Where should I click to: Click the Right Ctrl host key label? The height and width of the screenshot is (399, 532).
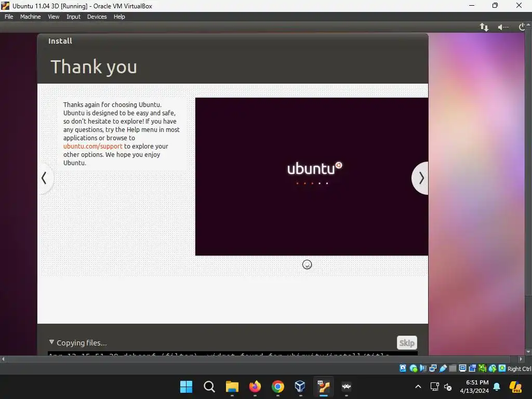[520, 369]
